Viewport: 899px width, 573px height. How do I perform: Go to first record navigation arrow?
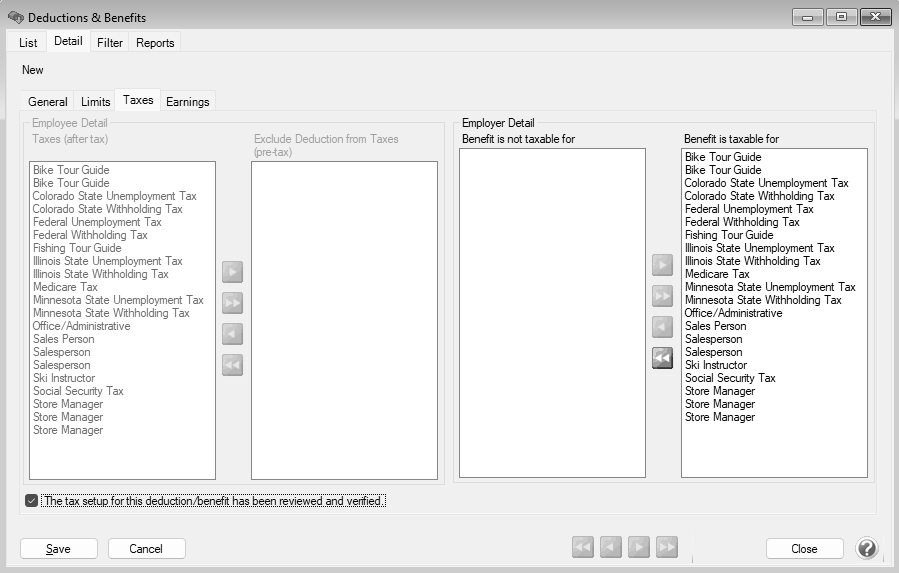583,547
